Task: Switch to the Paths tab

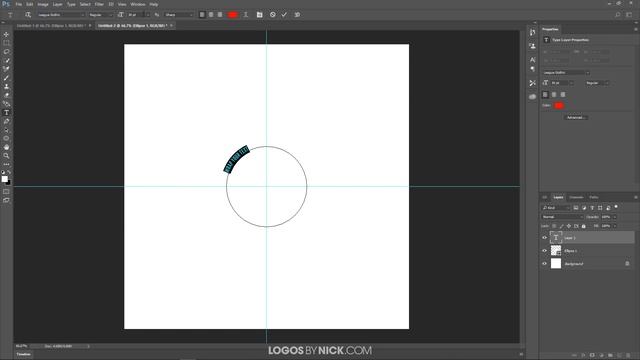Action: click(x=594, y=197)
